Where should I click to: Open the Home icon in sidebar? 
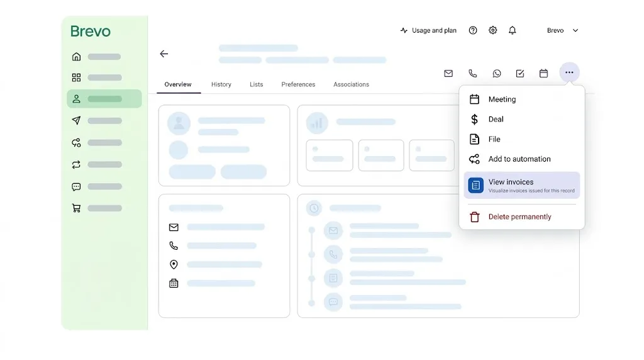(76, 57)
